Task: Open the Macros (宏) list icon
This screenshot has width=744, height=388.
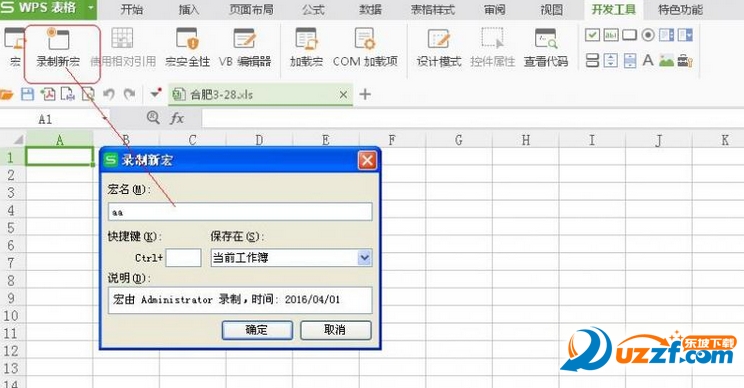Action: 15,46
